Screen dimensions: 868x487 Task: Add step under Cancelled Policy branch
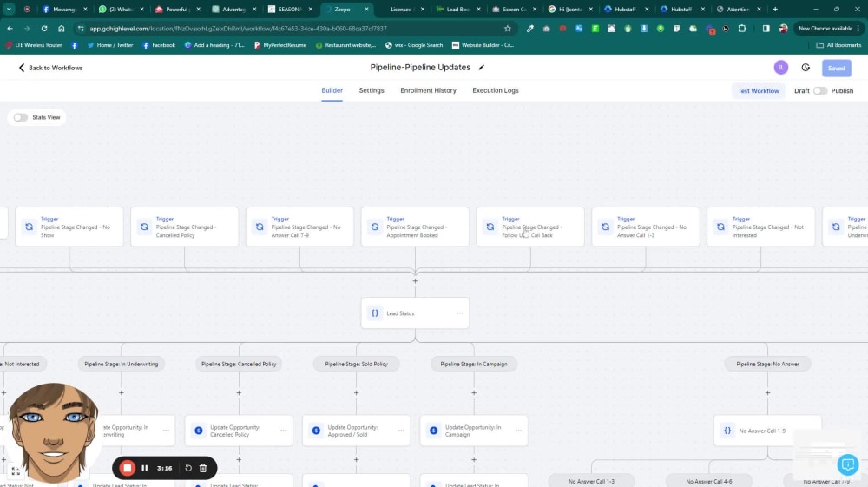239,393
